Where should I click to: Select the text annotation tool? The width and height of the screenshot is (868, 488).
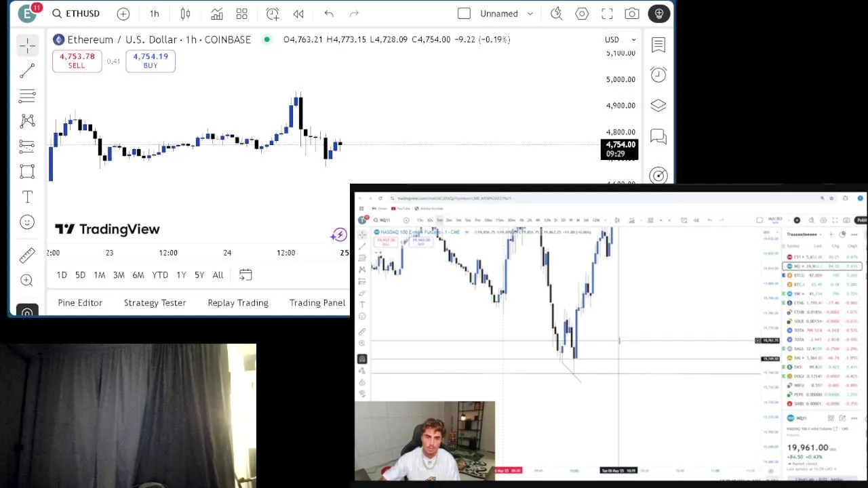click(x=27, y=197)
